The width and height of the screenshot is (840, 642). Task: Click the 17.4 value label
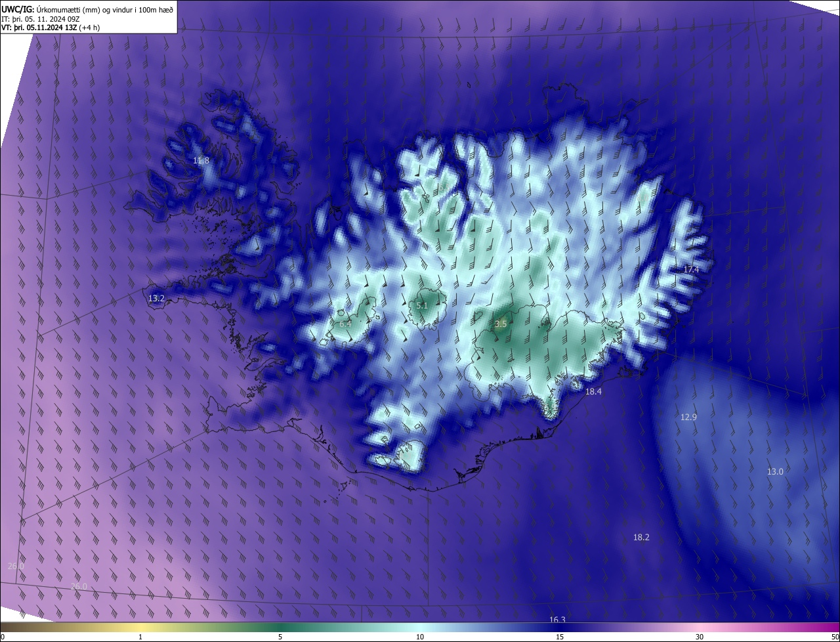click(691, 270)
